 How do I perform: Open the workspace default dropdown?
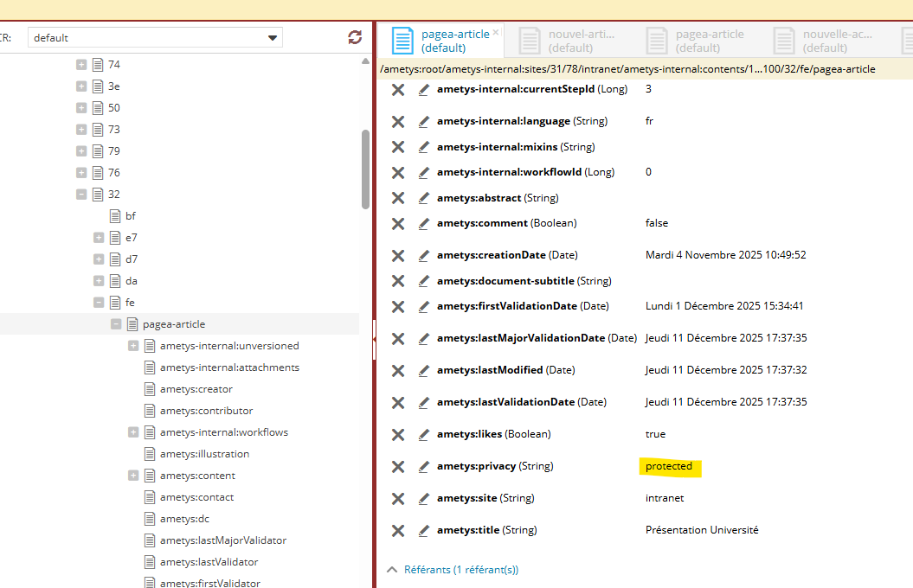pos(273,38)
